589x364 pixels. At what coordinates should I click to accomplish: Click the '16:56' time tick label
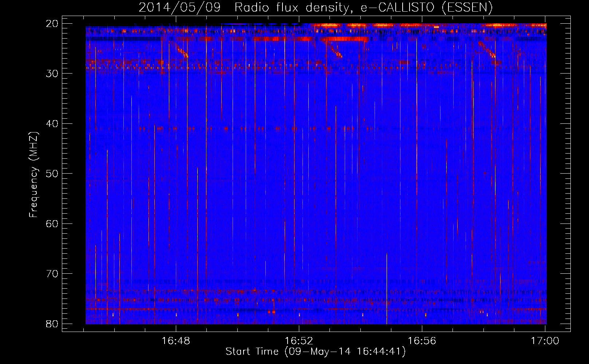coord(422,341)
